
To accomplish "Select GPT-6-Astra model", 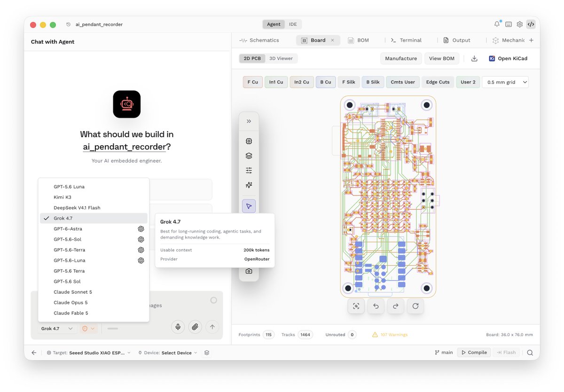I will pos(94,229).
